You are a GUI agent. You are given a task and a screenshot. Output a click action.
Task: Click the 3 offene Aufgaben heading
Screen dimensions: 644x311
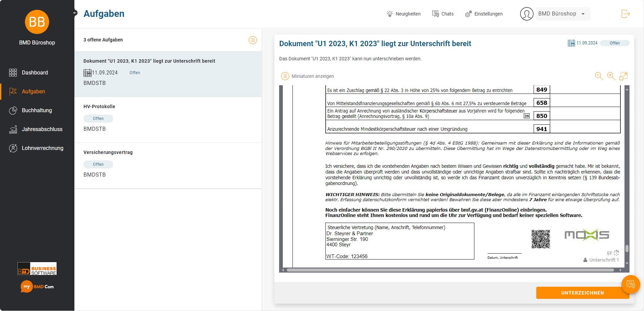[x=103, y=40]
